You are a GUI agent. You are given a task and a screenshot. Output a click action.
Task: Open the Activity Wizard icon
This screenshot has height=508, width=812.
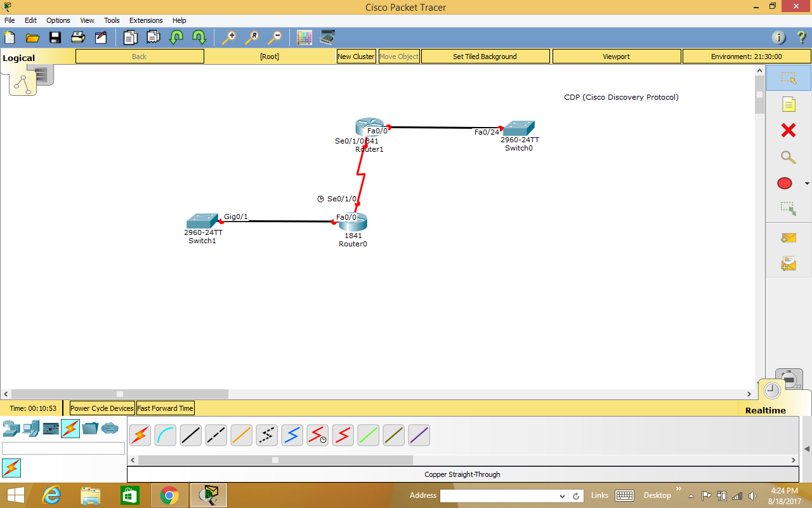pos(101,37)
